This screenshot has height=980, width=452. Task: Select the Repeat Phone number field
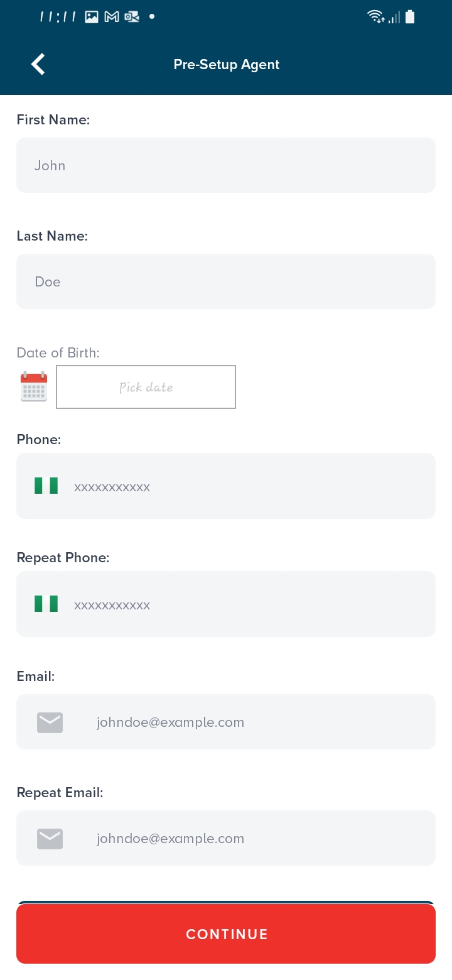251,604
